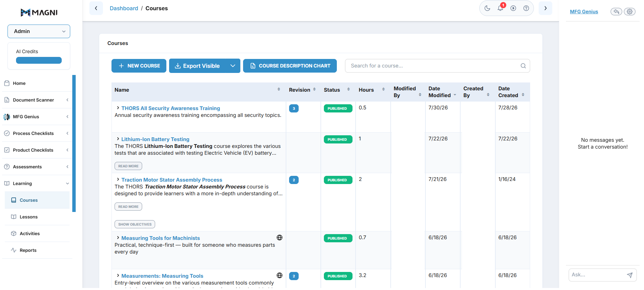Open help question mark icon
The image size is (644, 290).
(x=526, y=8)
